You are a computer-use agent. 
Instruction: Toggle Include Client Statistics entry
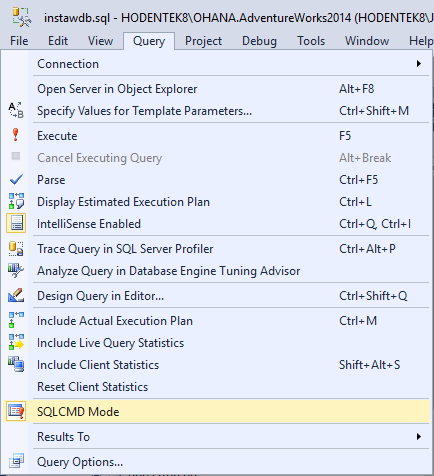pyautogui.click(x=216, y=365)
